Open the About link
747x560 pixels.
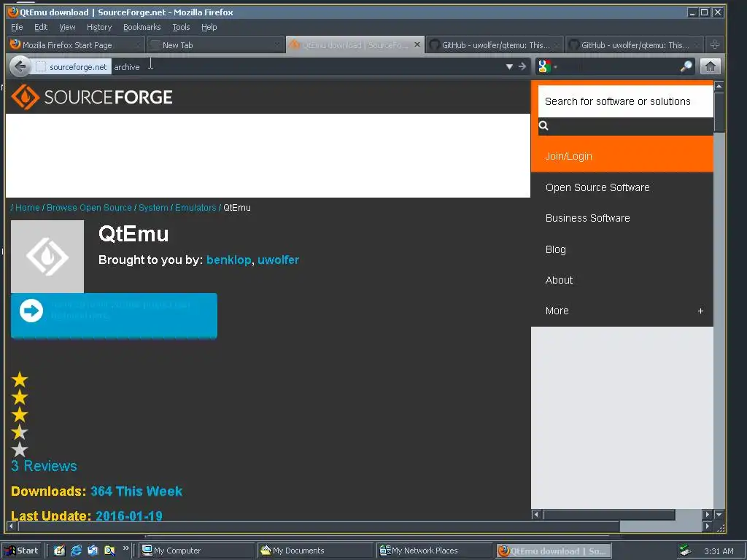559,280
